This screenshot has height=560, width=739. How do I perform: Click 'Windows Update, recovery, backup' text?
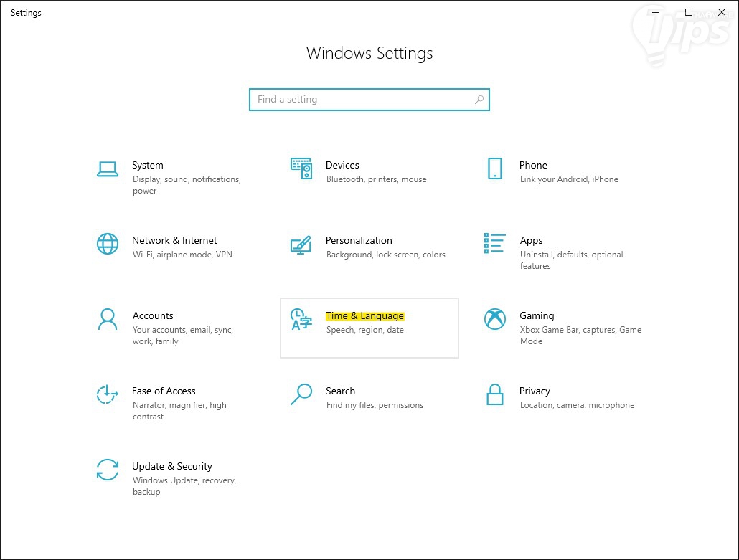pos(184,486)
